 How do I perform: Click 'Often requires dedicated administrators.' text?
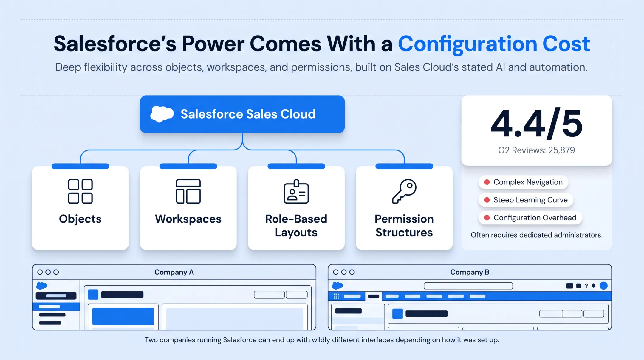pos(536,235)
